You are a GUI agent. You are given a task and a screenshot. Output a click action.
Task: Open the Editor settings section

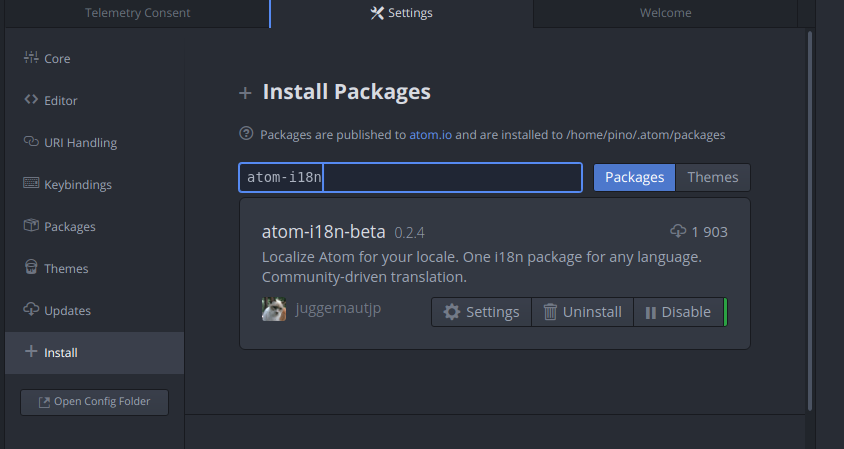pos(95,101)
